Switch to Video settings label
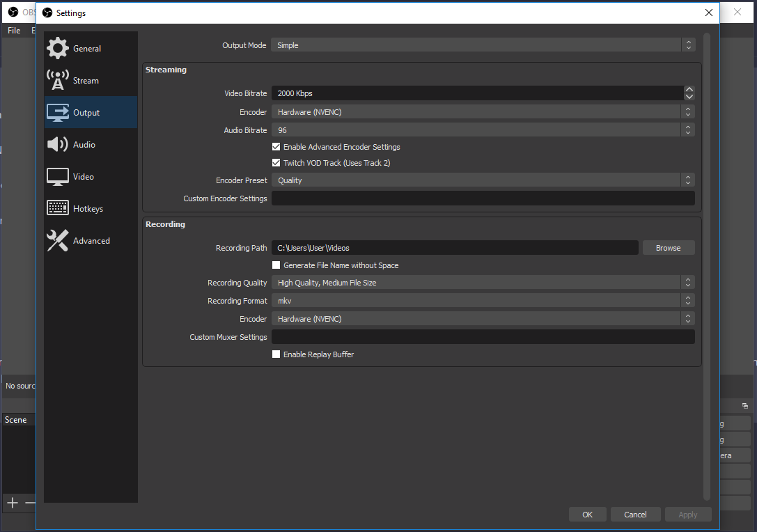757x532 pixels. (x=84, y=177)
